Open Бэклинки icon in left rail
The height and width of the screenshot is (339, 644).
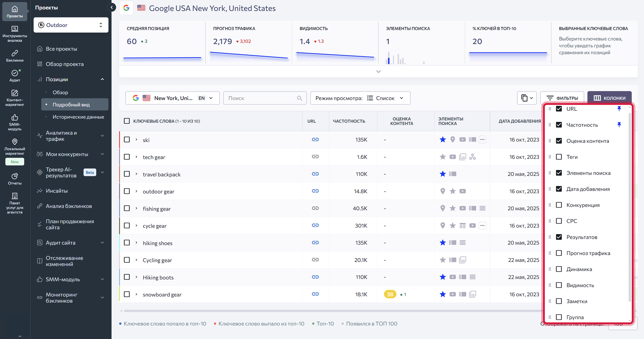click(x=14, y=56)
